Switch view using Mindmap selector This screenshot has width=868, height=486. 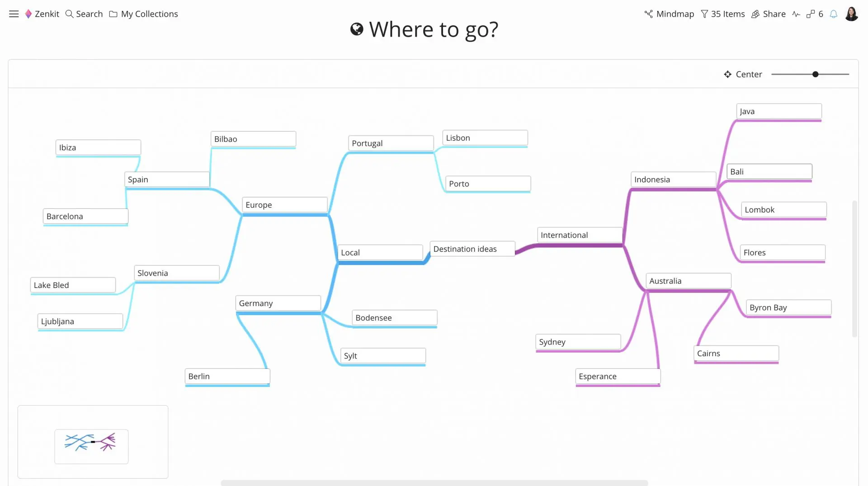669,14
